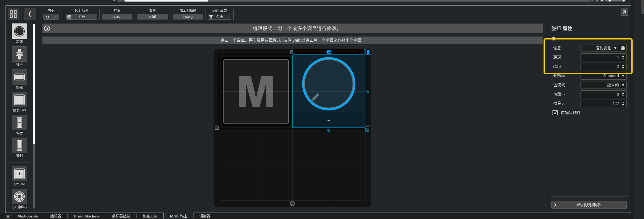
Task: Click 转到映射助手 button
Action: click(x=589, y=205)
